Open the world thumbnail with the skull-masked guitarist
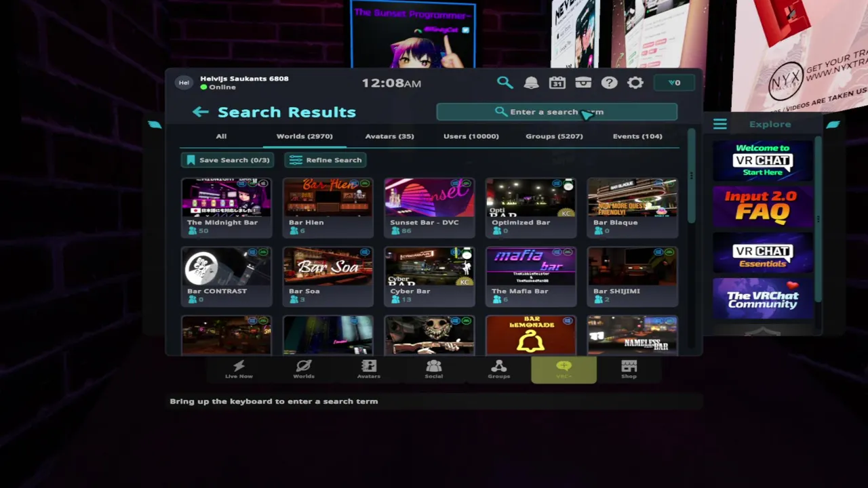 click(x=429, y=335)
